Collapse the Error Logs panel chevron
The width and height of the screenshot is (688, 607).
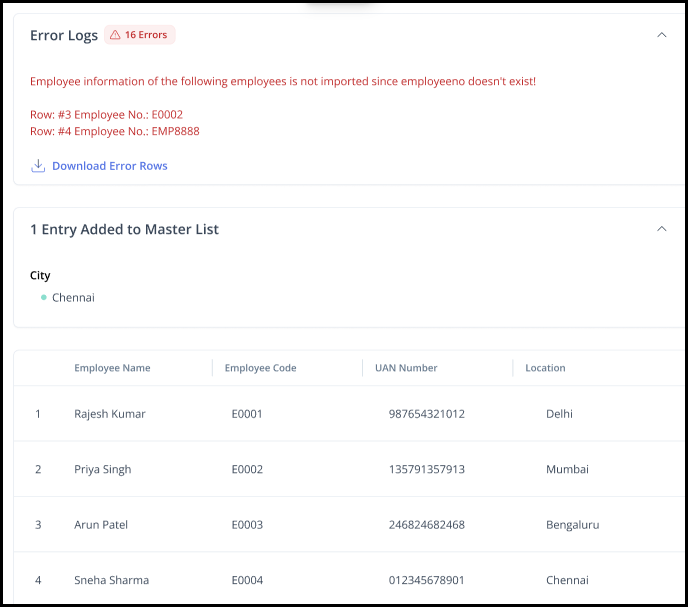(x=662, y=35)
